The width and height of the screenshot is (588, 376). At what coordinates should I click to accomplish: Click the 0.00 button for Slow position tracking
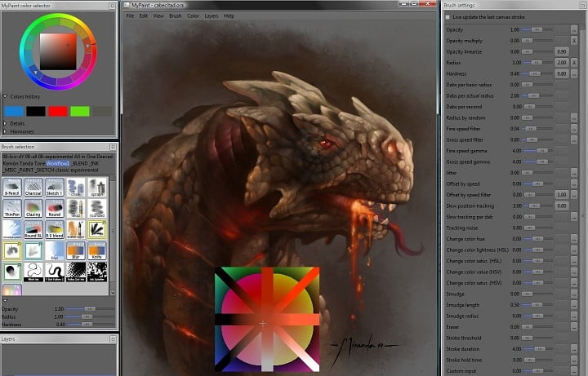561,206
